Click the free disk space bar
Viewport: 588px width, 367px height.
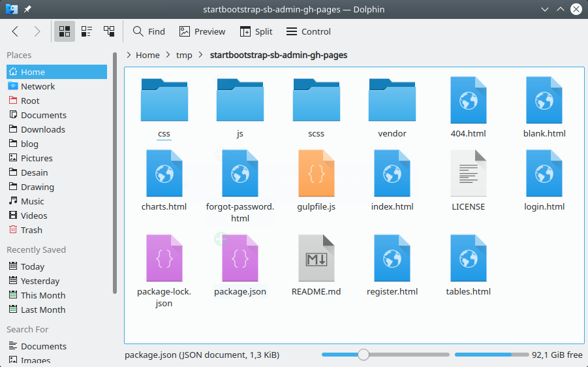(x=491, y=355)
